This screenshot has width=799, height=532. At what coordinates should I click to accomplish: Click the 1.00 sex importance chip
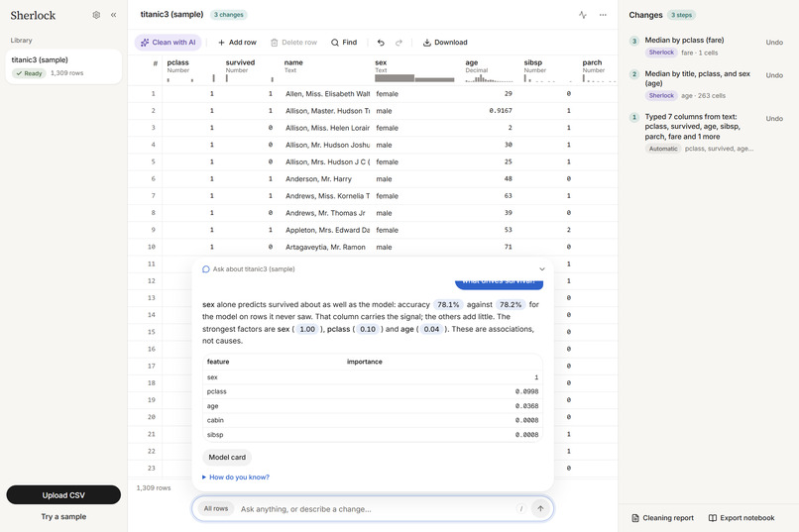[x=307, y=329]
